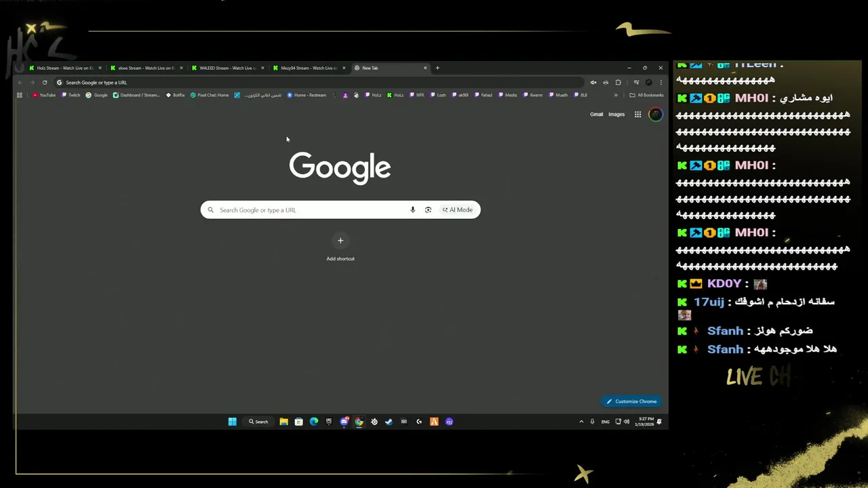Open the Kwerm bookmark
The width and height of the screenshot is (868, 488).
(x=533, y=95)
